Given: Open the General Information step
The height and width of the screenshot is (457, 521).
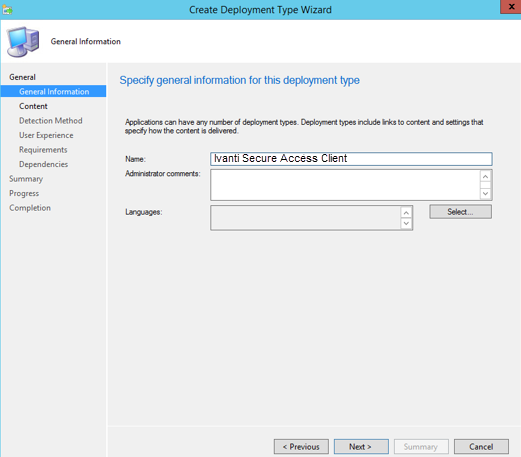Looking at the screenshot, I should click(54, 91).
